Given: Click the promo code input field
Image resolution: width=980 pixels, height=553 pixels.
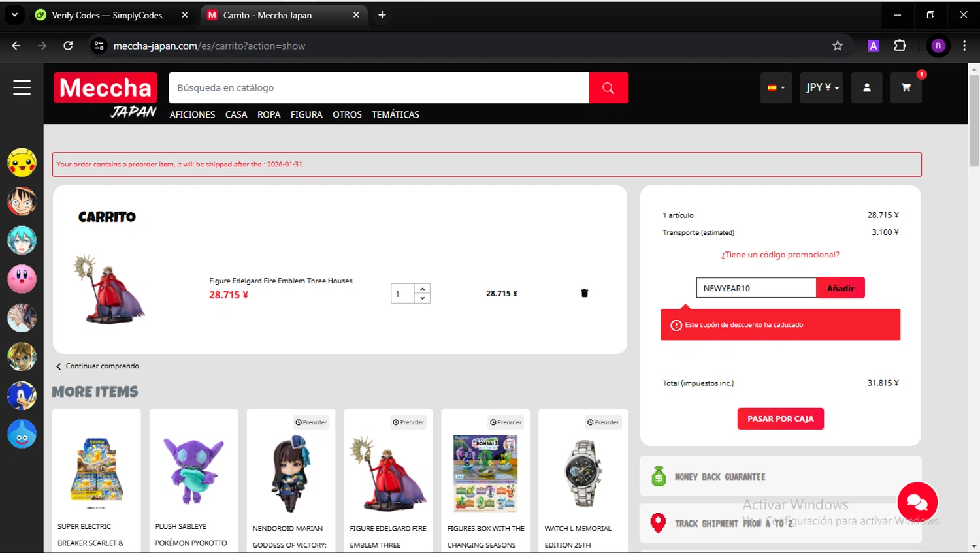Looking at the screenshot, I should [x=756, y=288].
